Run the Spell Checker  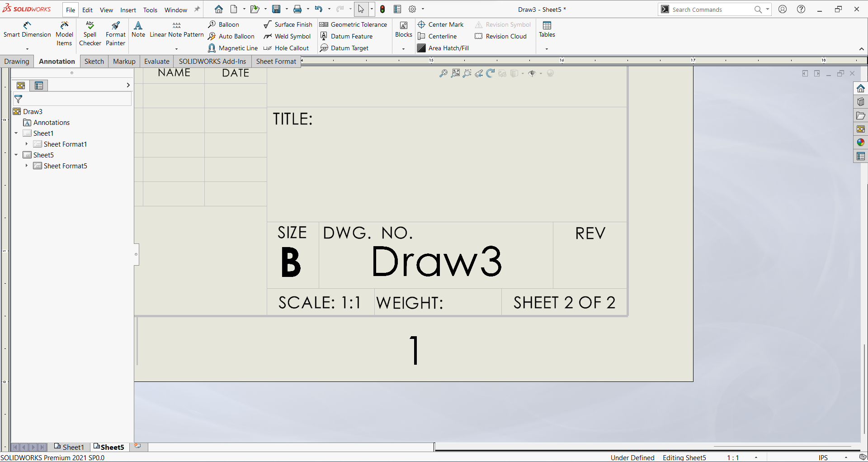(90, 33)
